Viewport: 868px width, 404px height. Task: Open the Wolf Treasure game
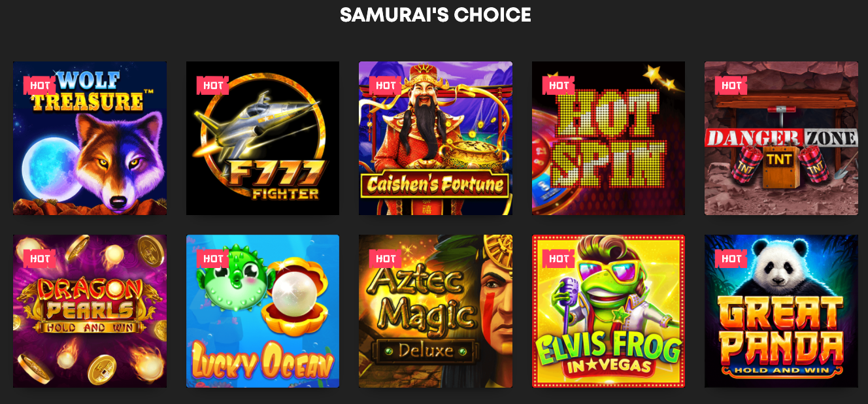(90, 138)
